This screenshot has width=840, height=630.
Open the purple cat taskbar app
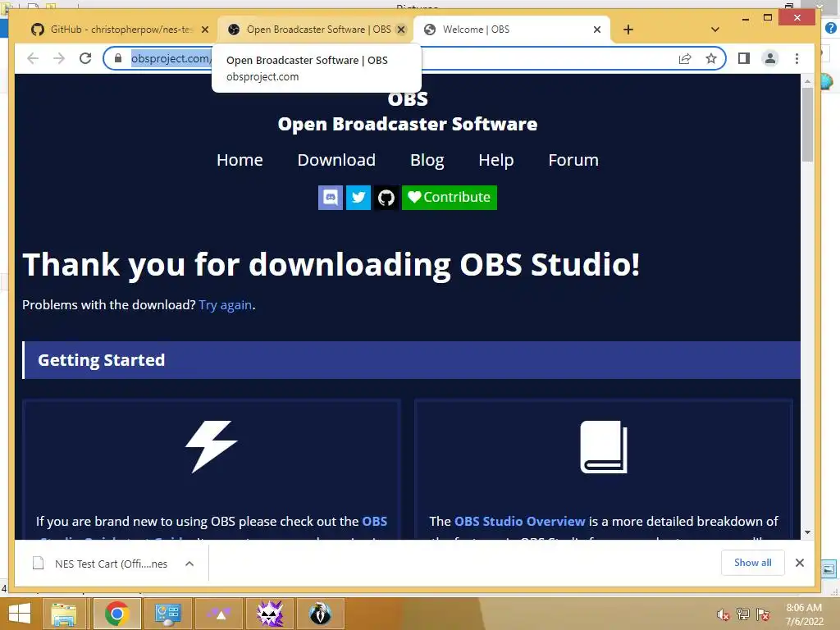click(270, 614)
